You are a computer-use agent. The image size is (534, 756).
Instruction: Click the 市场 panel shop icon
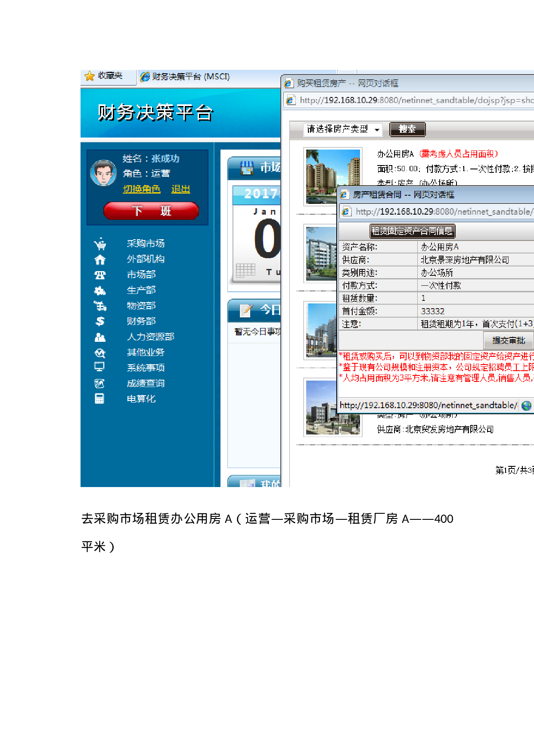click(247, 168)
